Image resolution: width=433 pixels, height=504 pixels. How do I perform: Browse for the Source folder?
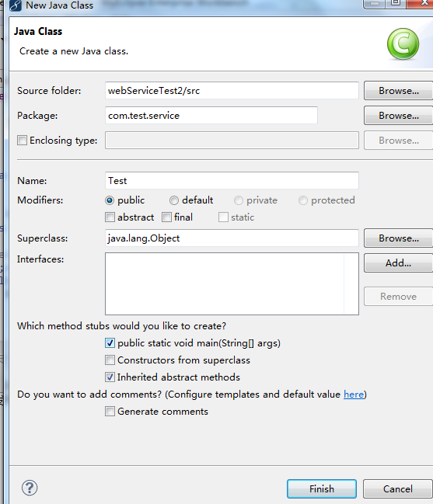click(399, 91)
